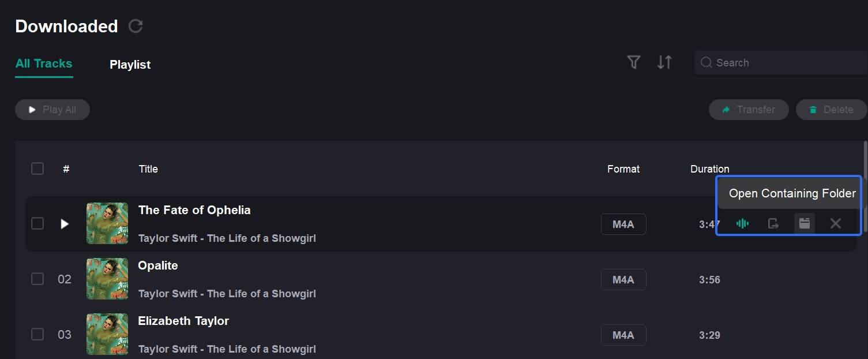The height and width of the screenshot is (359, 868).
Task: Click the Transfer button
Action: (749, 109)
